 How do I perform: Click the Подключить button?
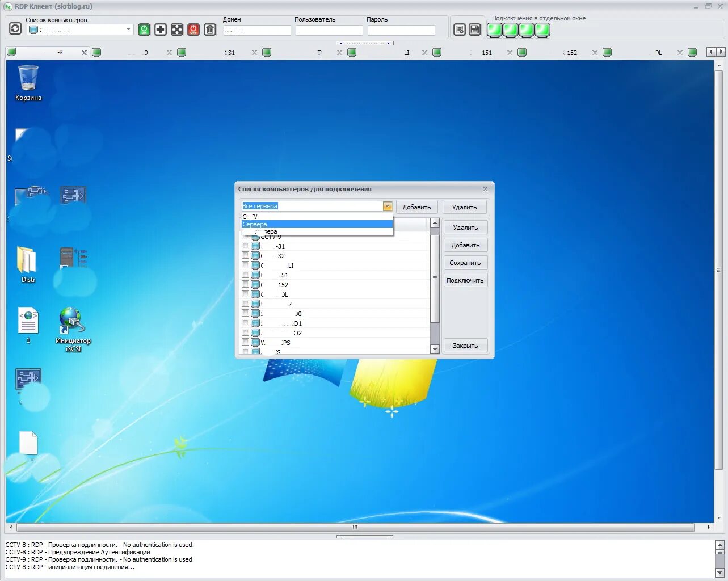(465, 280)
